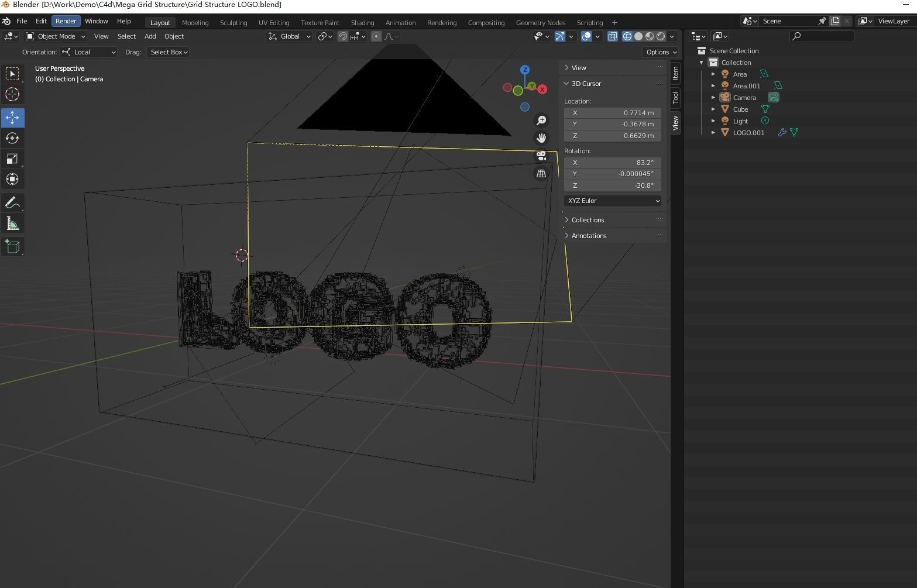The image size is (917, 588).
Task: Switch to solid viewport shading
Action: [638, 36]
